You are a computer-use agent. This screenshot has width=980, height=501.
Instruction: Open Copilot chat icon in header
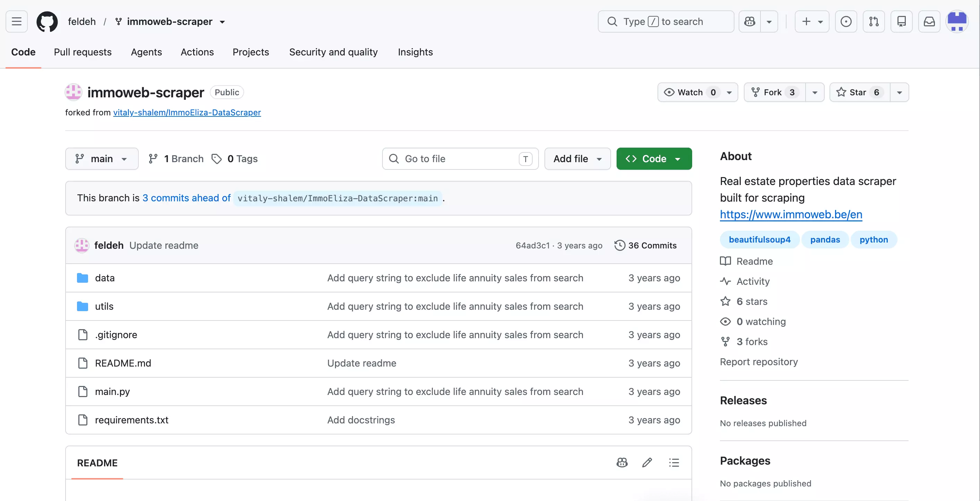749,22
